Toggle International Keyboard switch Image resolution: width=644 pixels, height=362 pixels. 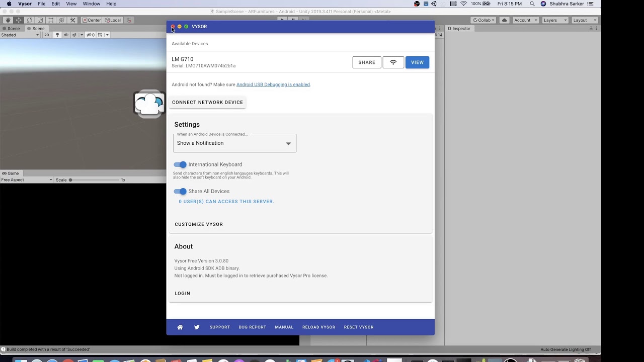[180, 164]
